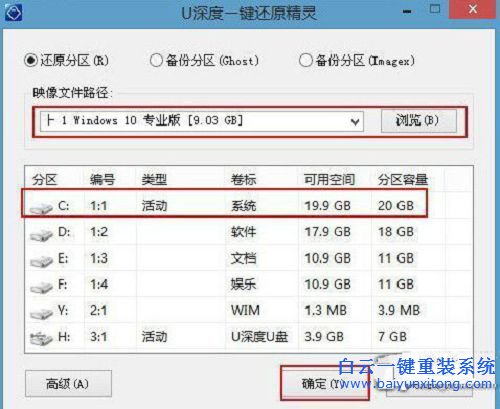Select the C: partition label
The width and height of the screenshot is (500, 409).
coord(64,206)
